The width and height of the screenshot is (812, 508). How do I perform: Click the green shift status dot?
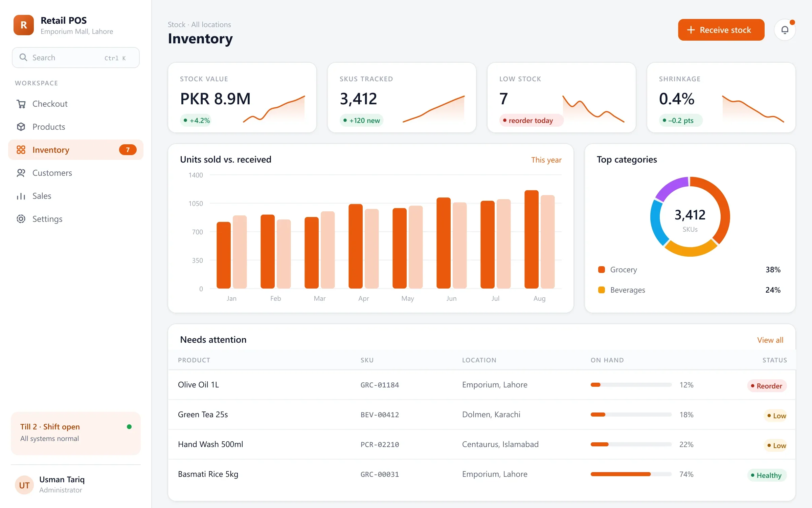coord(129,427)
